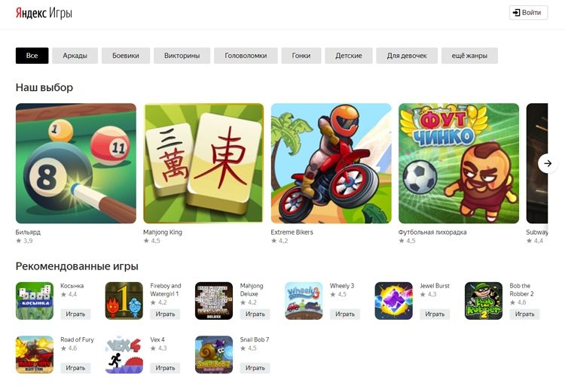Go to the Яндекс Игры logo home
This screenshot has width=565, height=392.
click(44, 13)
